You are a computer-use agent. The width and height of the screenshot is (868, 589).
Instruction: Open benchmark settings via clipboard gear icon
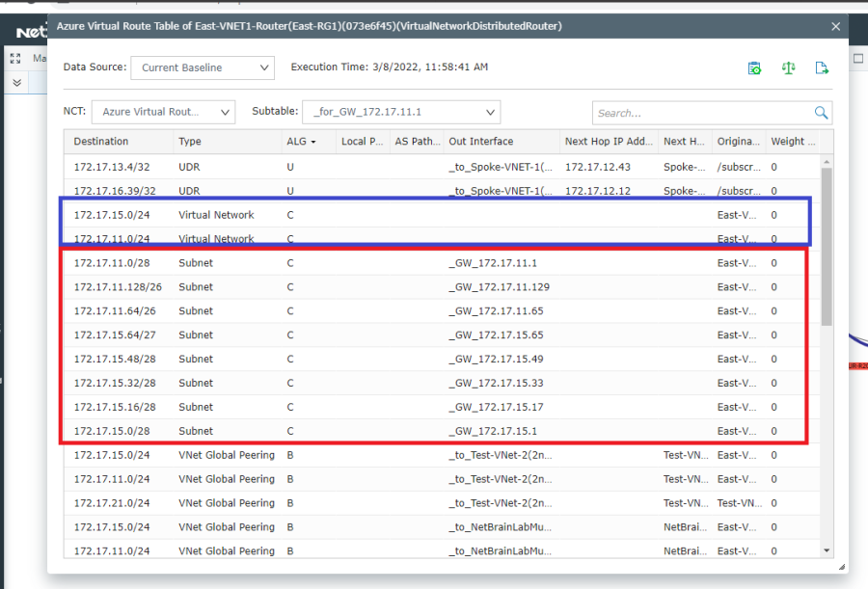(754, 68)
